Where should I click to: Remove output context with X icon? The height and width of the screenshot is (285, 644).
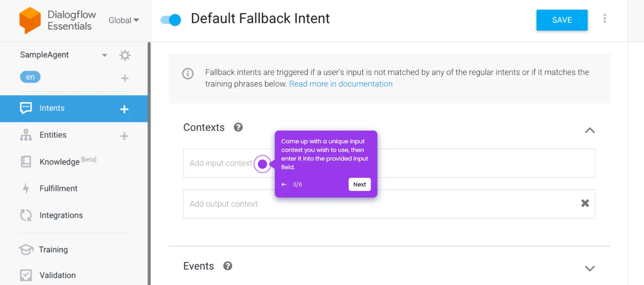coord(585,203)
